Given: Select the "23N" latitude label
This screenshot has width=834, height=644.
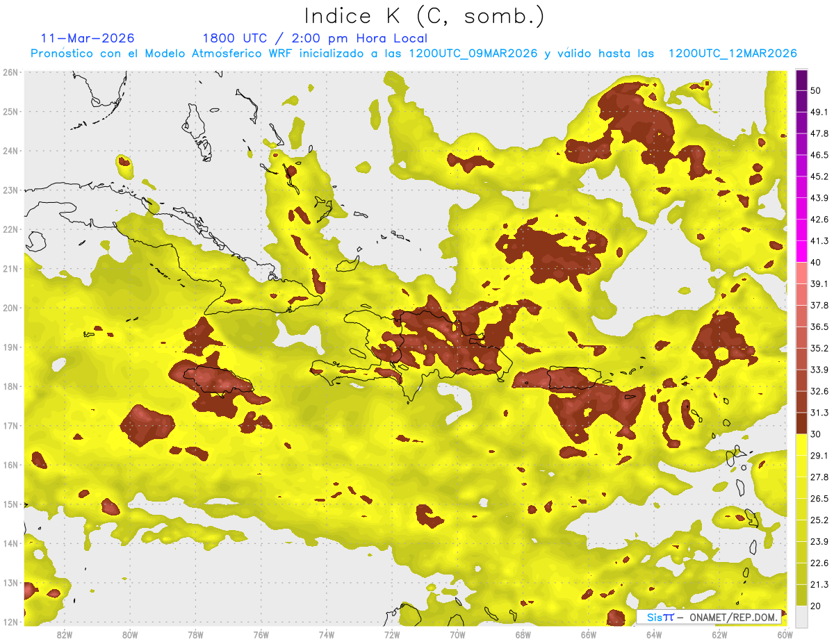Looking at the screenshot, I should (x=11, y=190).
